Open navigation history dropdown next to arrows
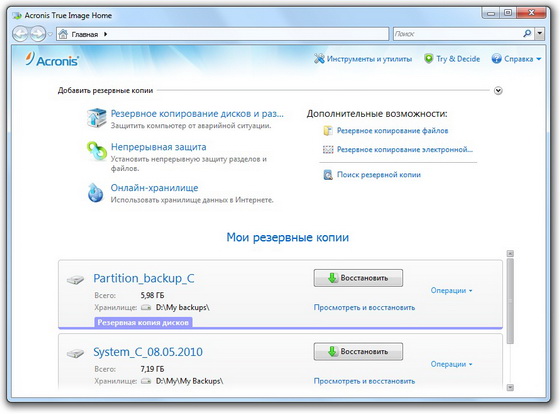This screenshot has width=560, height=414. click(50, 34)
